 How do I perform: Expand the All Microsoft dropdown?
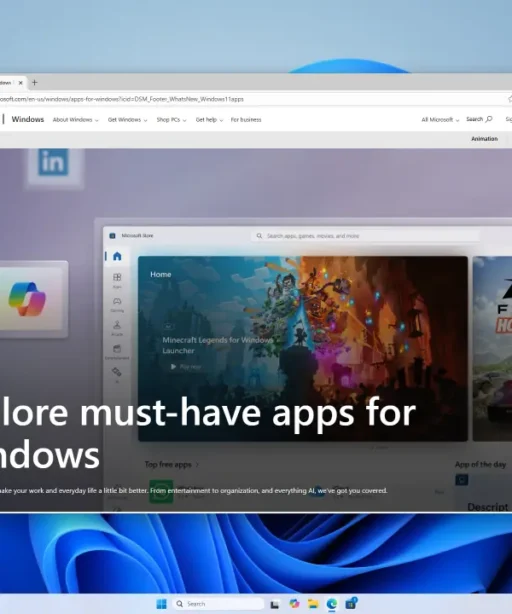click(440, 120)
